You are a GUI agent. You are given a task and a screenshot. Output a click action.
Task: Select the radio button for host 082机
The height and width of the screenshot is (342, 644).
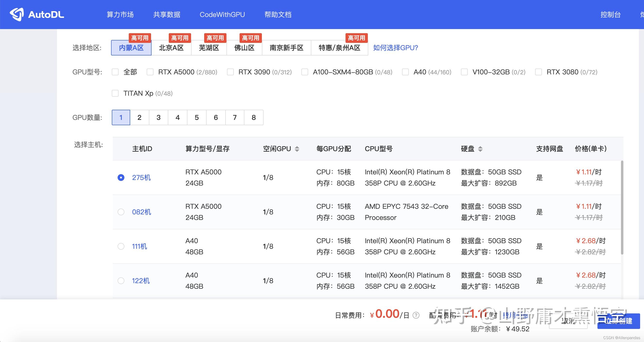[121, 212]
